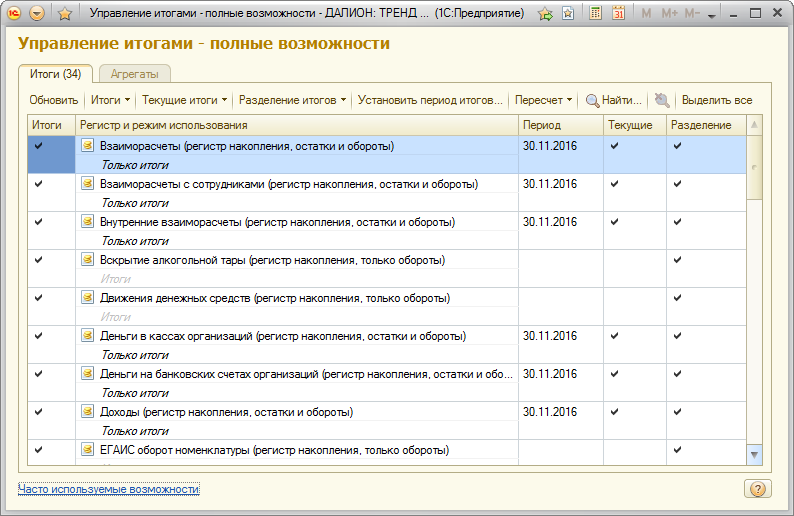Open the Текущие итоги dropdown menu
Viewport: 794px width, 516px height.
[x=184, y=100]
